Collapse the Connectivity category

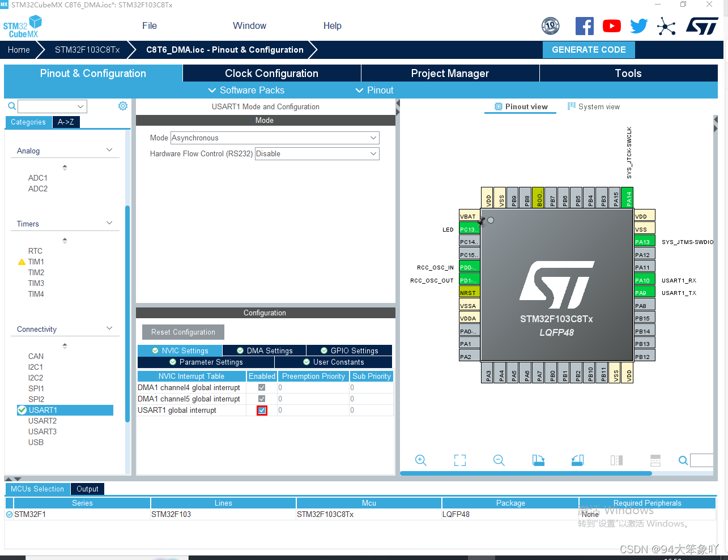tap(108, 328)
